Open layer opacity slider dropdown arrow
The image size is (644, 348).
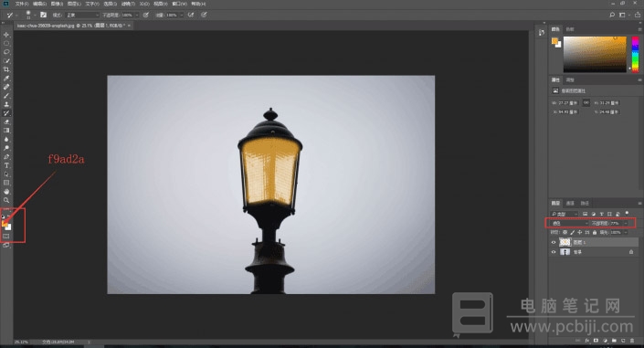pos(626,223)
